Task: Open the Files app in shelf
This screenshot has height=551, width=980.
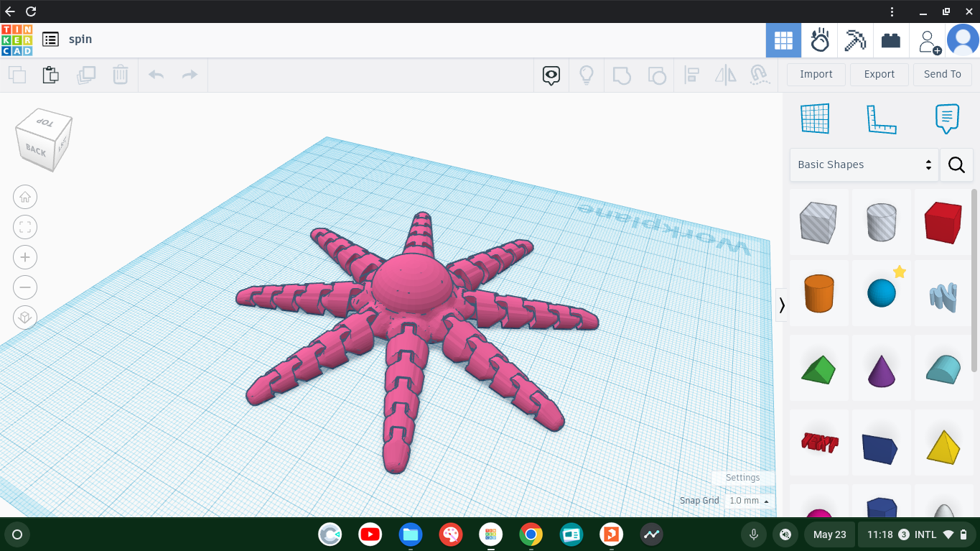Action: point(411,534)
